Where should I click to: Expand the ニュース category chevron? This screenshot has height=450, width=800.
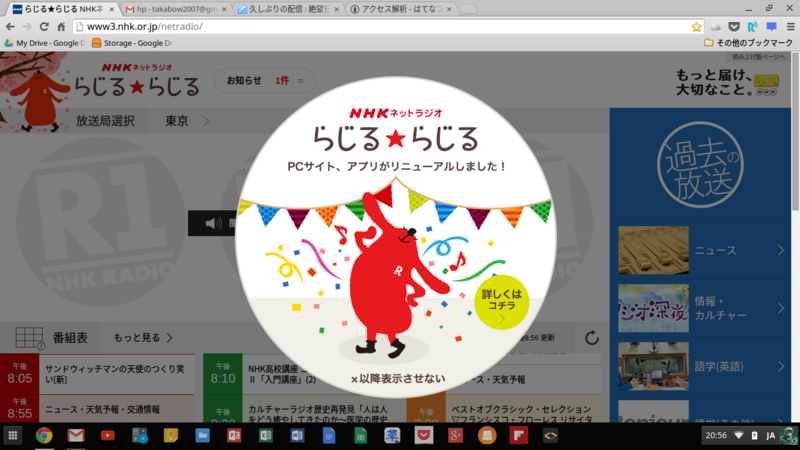tap(781, 251)
